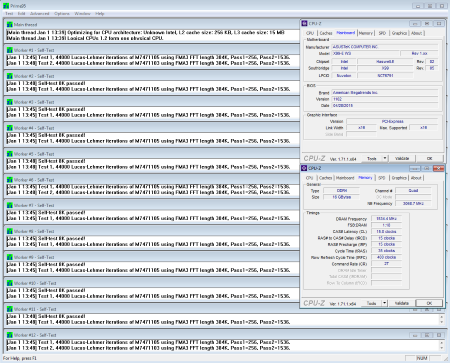This screenshot has height=363, width=450.
Task: Switch to CPU tab in lower CPU-Z window
Action: pos(310,178)
